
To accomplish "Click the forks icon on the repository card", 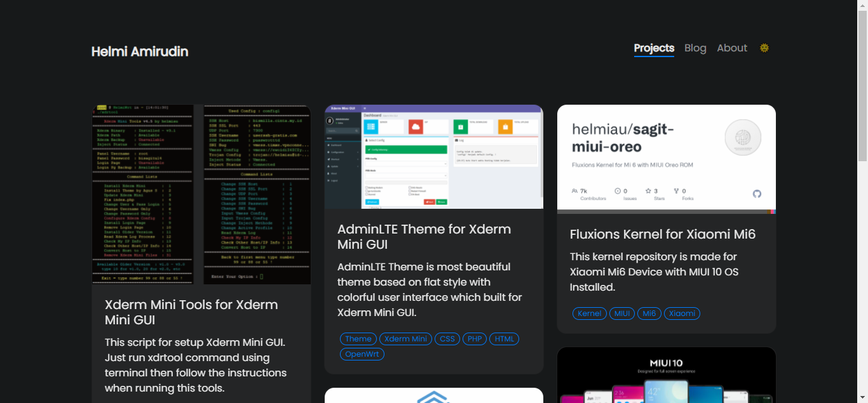I will [675, 190].
